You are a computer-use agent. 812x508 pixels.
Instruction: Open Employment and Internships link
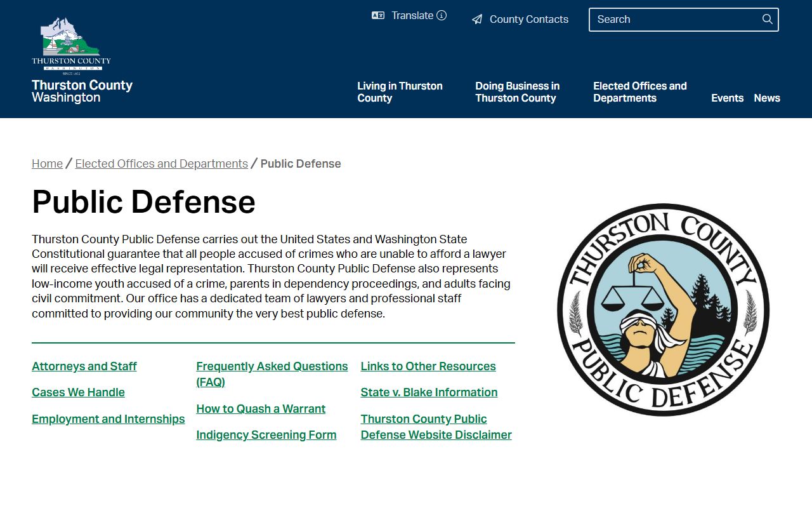pos(108,419)
